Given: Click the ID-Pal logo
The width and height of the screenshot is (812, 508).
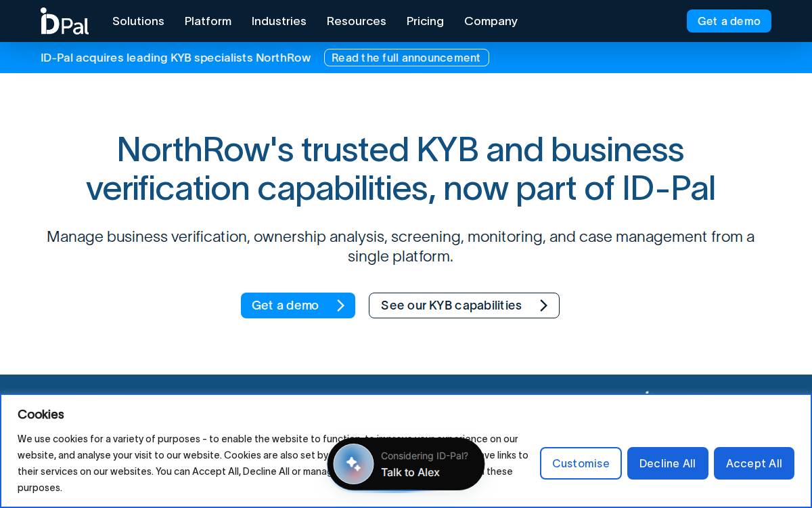Looking at the screenshot, I should click(64, 21).
